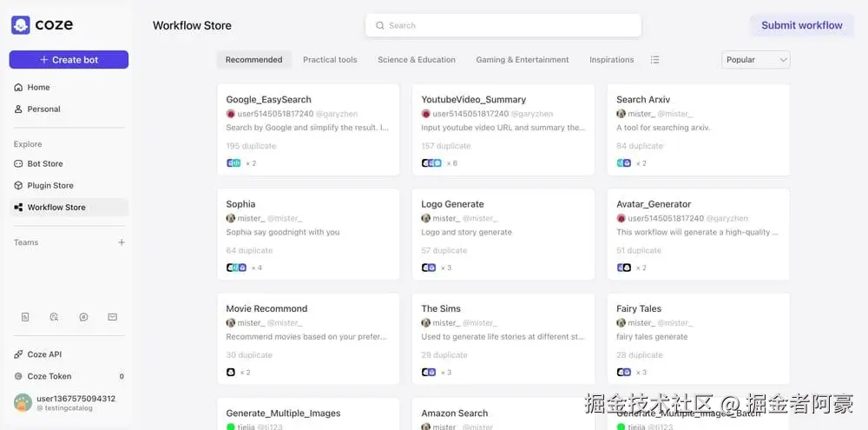This screenshot has width=868, height=430.
Task: Click '64 duplicate' on Sophia card
Action: (x=249, y=250)
